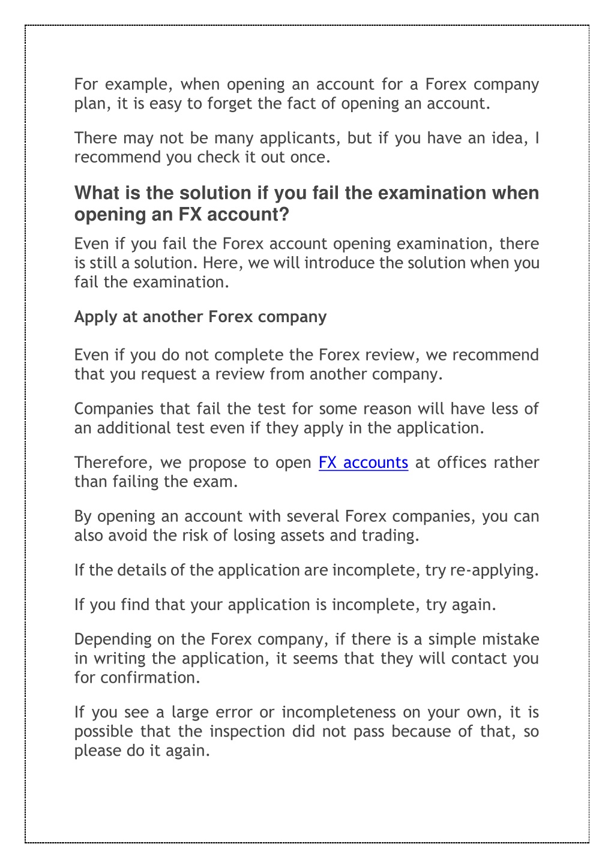Click the paragraph starting 'Depending on the Forex company'
The height and width of the screenshot is (868, 614).
point(307,659)
